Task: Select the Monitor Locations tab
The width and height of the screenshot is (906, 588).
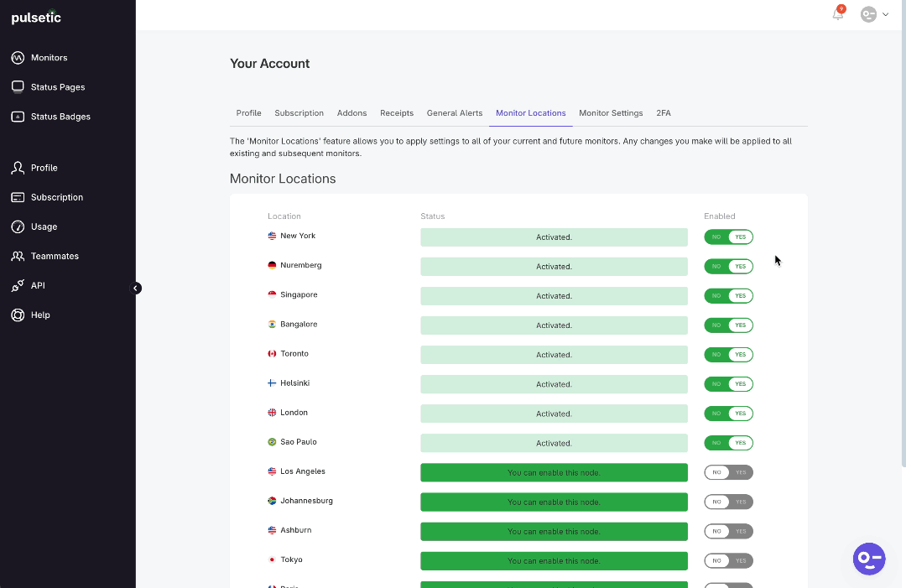Action: tap(530, 113)
